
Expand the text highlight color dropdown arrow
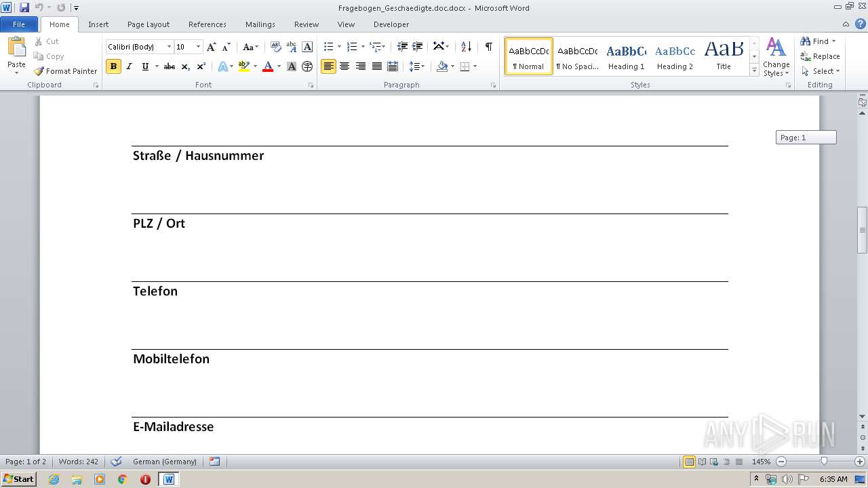pyautogui.click(x=255, y=66)
